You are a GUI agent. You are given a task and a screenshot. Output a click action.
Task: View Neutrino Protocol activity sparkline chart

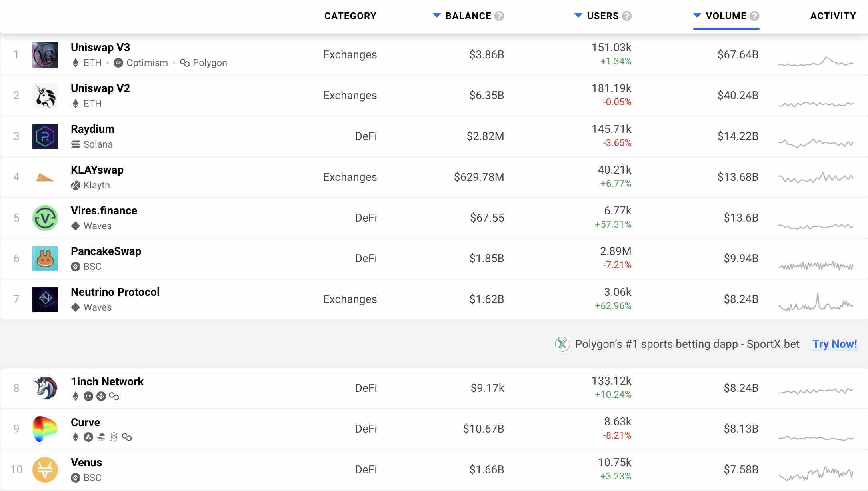tap(816, 303)
